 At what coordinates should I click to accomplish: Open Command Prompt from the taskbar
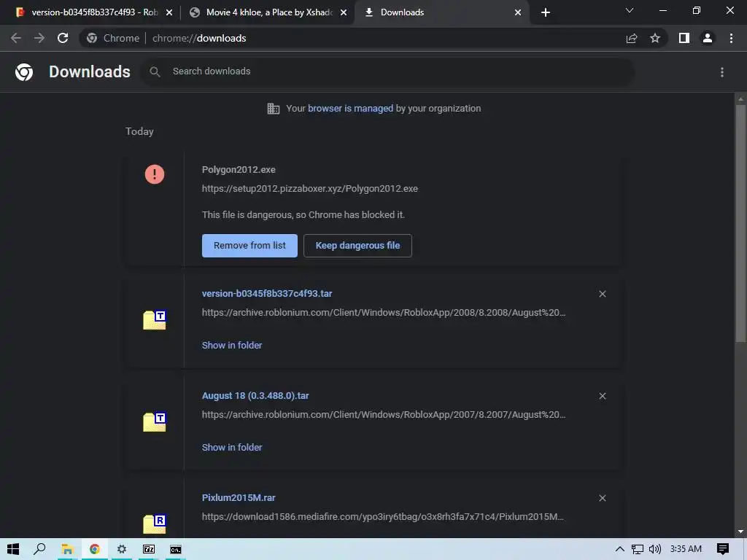point(176,549)
